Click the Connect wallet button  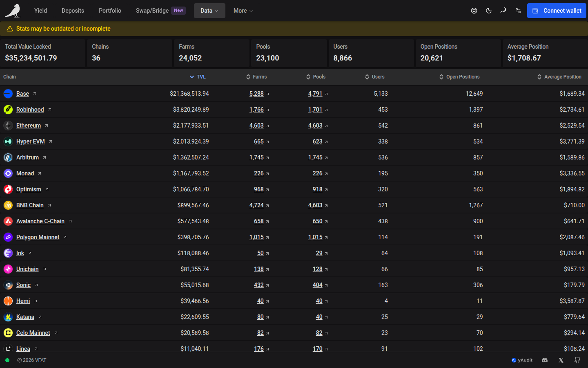557,11
